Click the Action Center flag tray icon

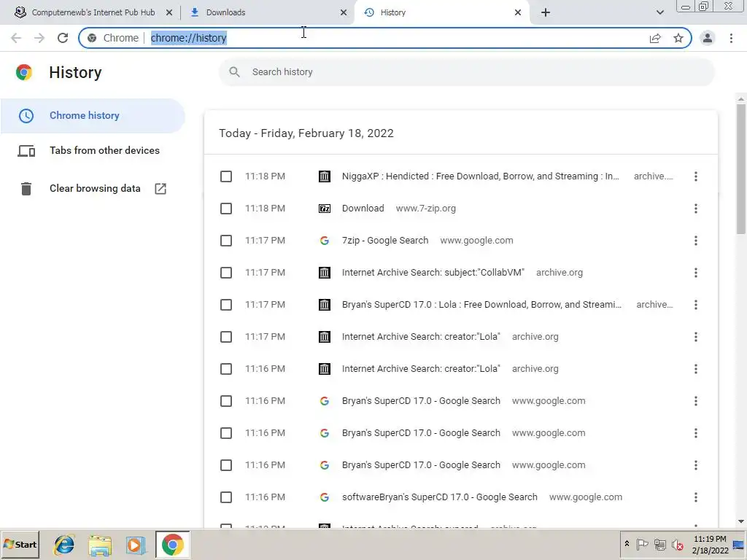pyautogui.click(x=642, y=544)
